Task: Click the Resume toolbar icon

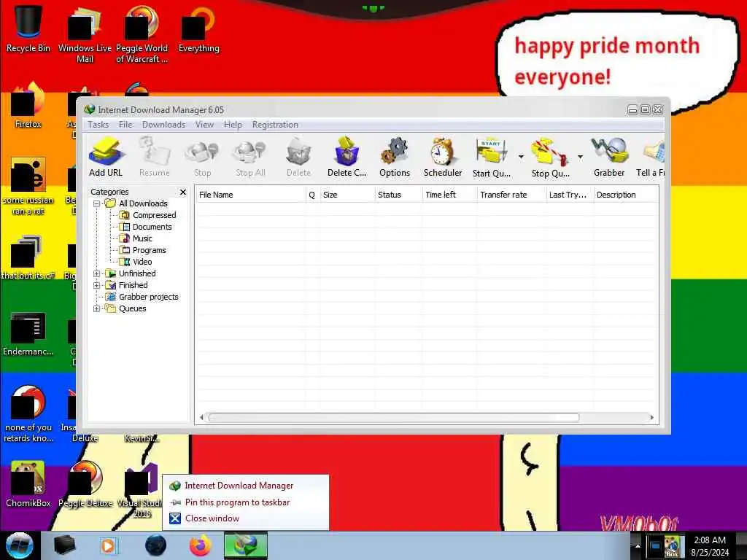Action: (x=155, y=157)
